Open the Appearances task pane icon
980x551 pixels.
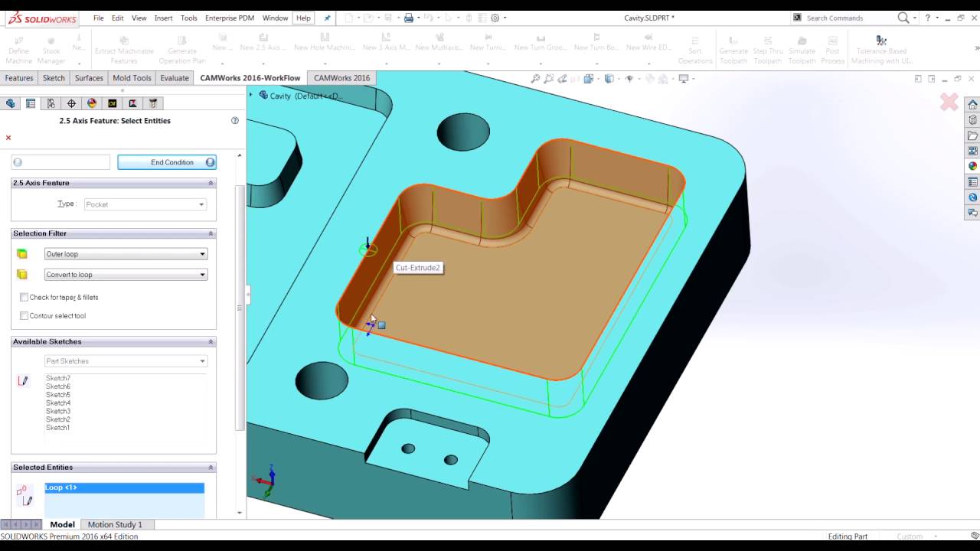[972, 166]
